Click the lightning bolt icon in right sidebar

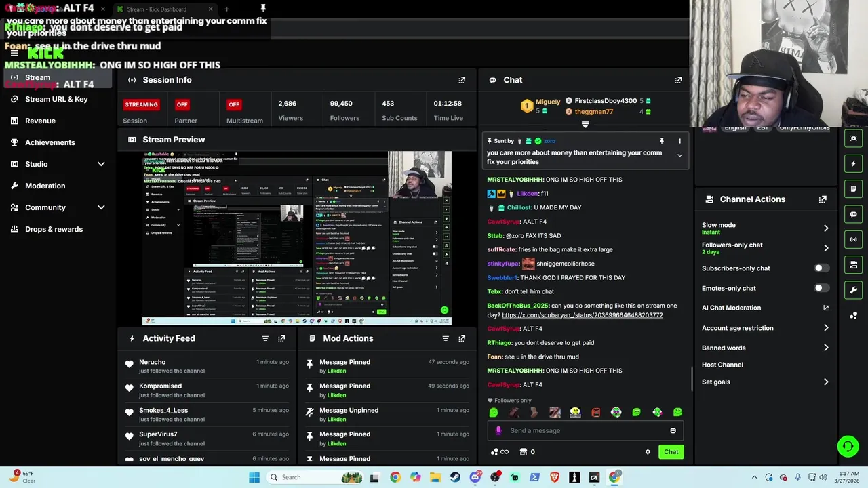(x=853, y=163)
